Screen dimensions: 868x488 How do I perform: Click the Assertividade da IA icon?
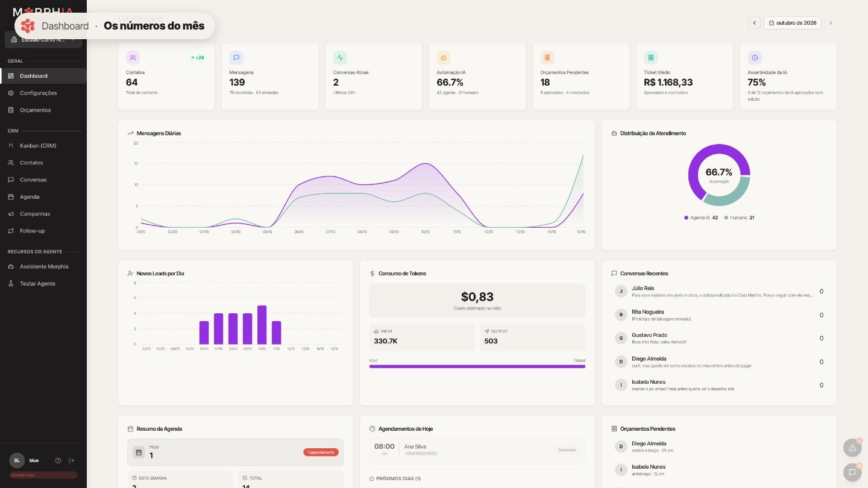coord(755,58)
